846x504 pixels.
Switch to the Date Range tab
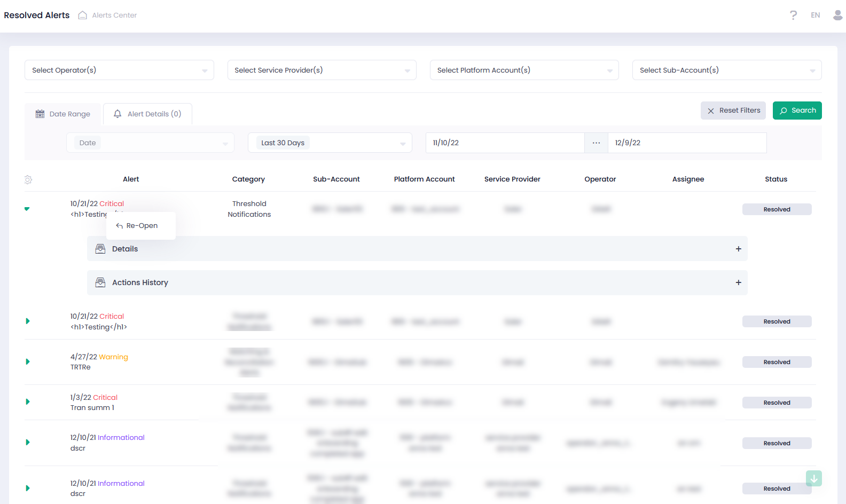(63, 114)
